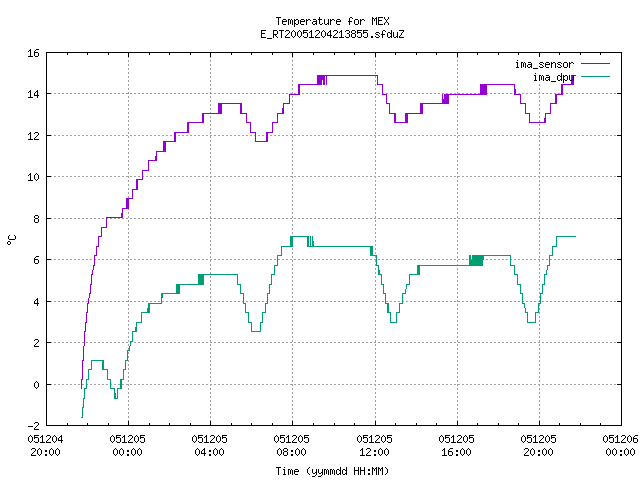The height and width of the screenshot is (480, 640).
Task: Click the y-axis label 4
Action: coord(36,302)
